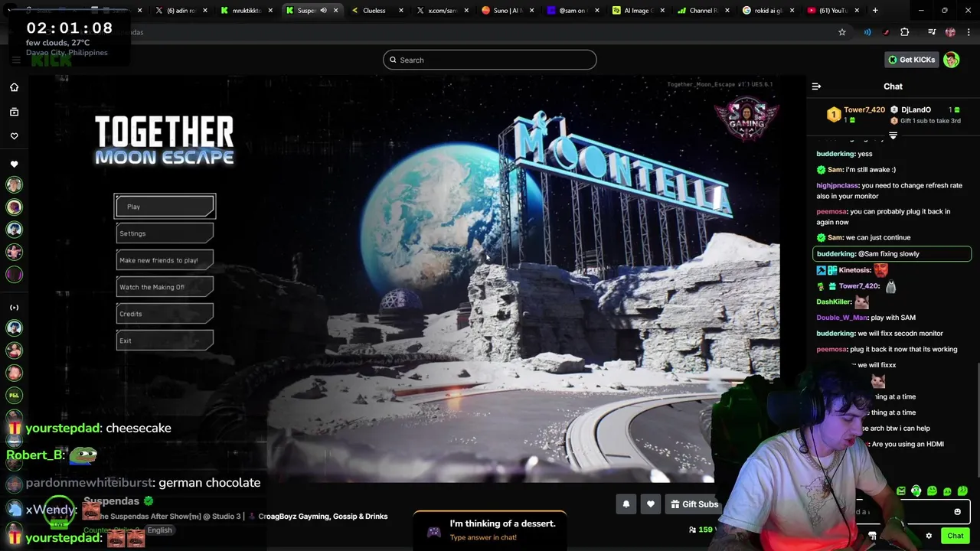This screenshot has width=980, height=551.
Task: Click highjpnclass username in chat
Action: [837, 186]
